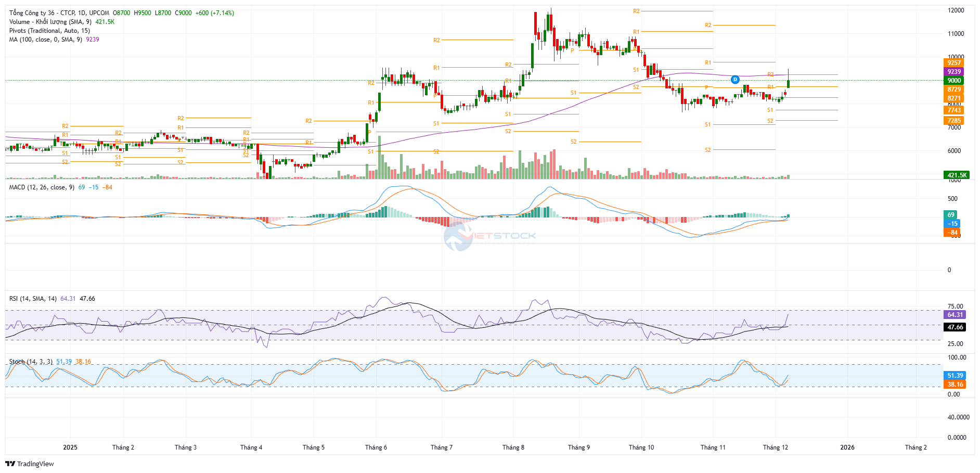980x473 pixels.
Task: Select the Tổng Công ty 36 symbol title
Action: tap(59, 13)
